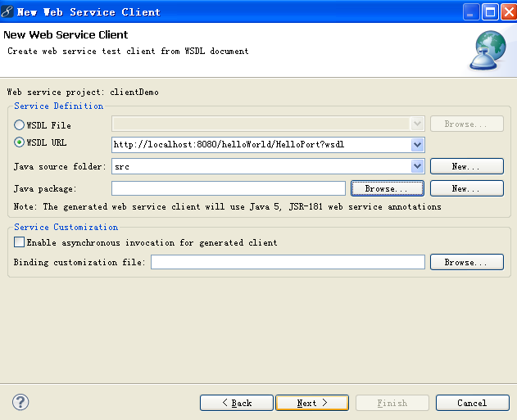The height and width of the screenshot is (420, 517).
Task: Click the MyEclipse title bar icon
Action: click(x=8, y=11)
